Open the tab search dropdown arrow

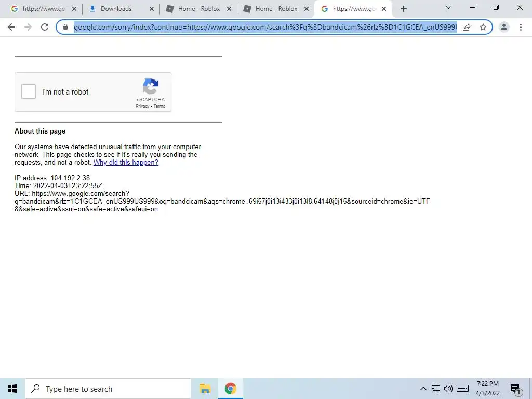448,7
